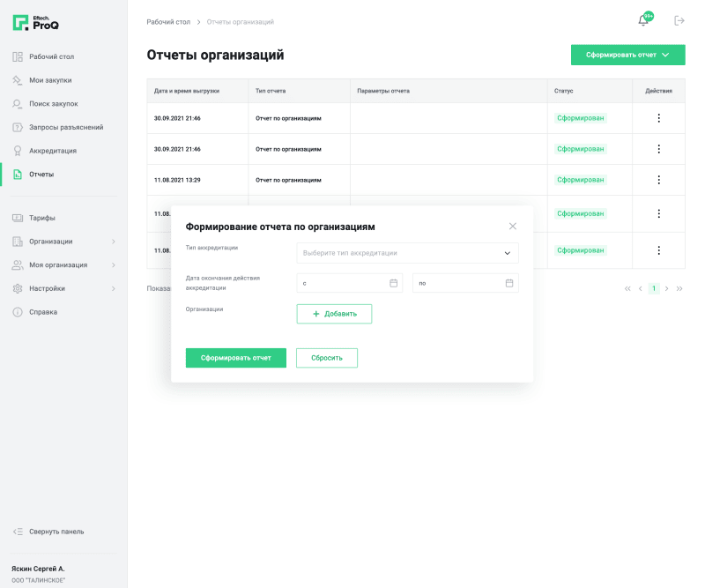705x588 pixels.
Task: Click Рабочий стол breadcrumb link
Action: pos(168,21)
